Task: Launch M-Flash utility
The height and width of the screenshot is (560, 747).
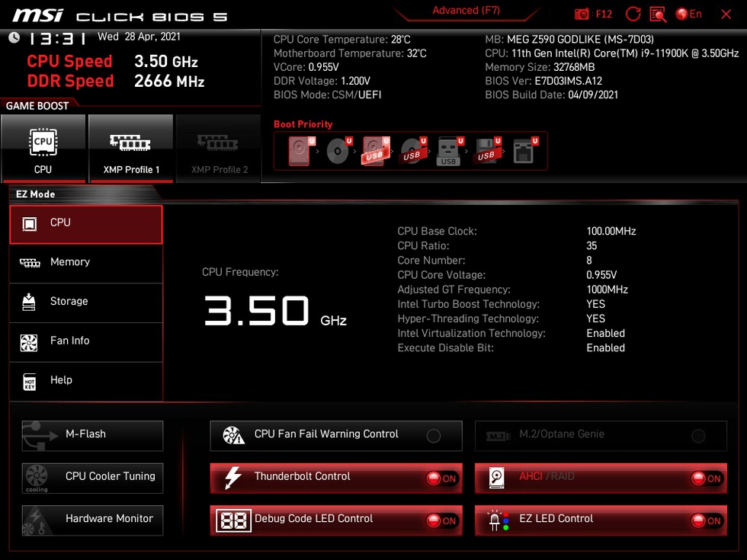Action: coord(92,435)
